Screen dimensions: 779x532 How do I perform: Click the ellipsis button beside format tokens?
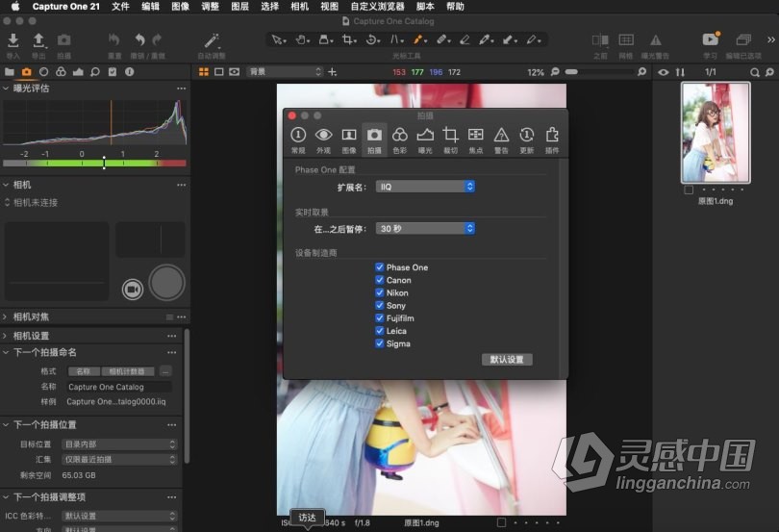[x=166, y=371]
